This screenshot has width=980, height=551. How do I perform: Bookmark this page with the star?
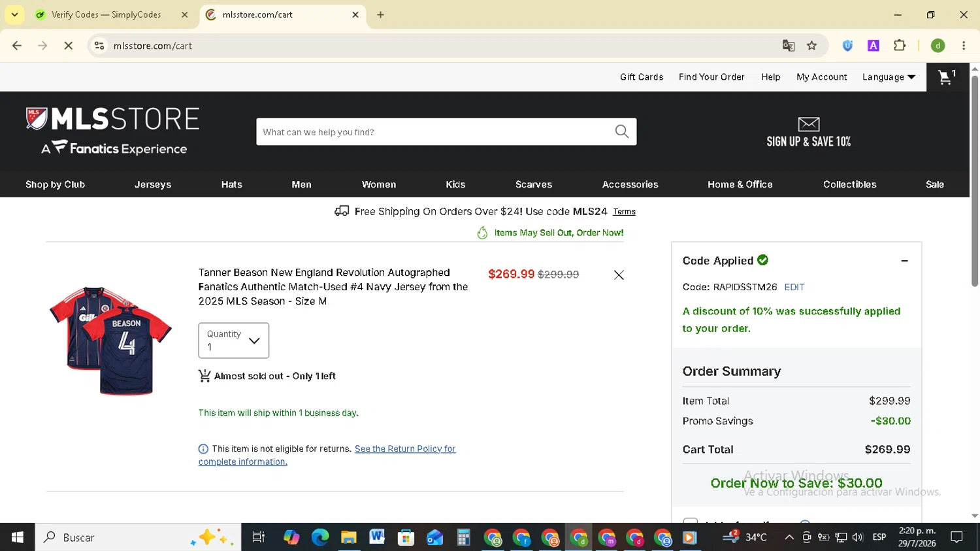(x=812, y=46)
